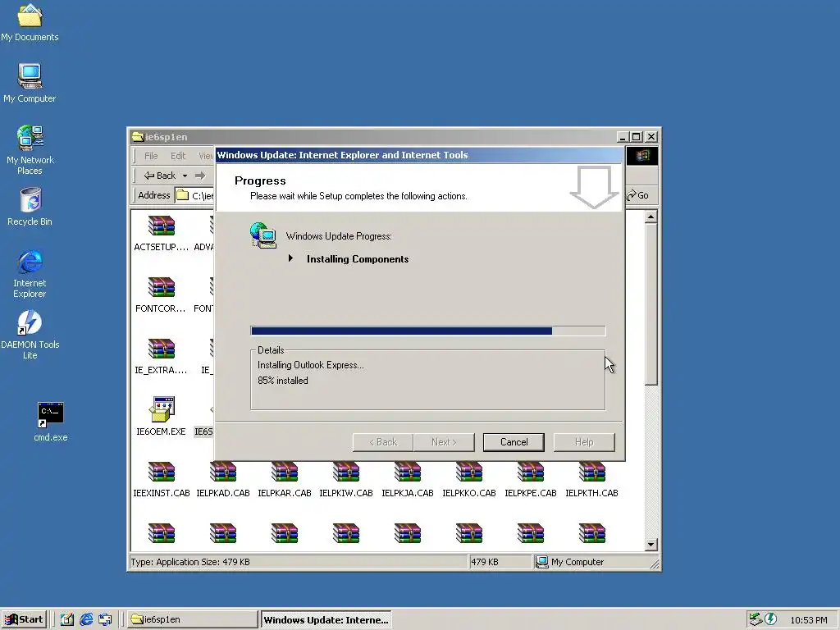
Task: Click the '85% installed' detail text
Action: point(283,381)
